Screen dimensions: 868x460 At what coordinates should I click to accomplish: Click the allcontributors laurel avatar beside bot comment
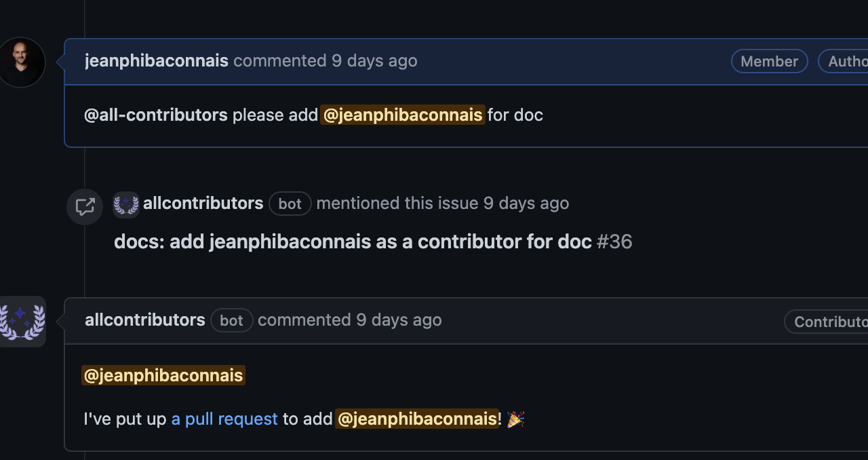23,322
